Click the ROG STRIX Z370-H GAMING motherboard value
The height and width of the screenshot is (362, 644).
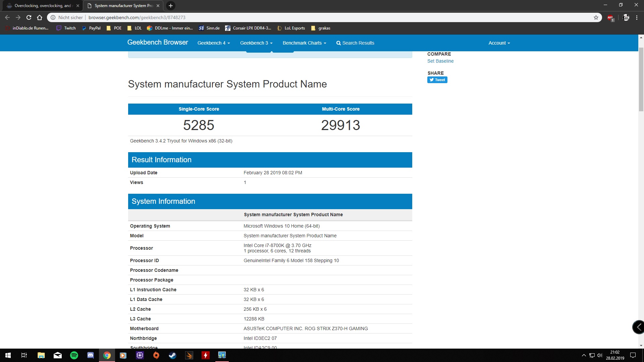tap(306, 328)
